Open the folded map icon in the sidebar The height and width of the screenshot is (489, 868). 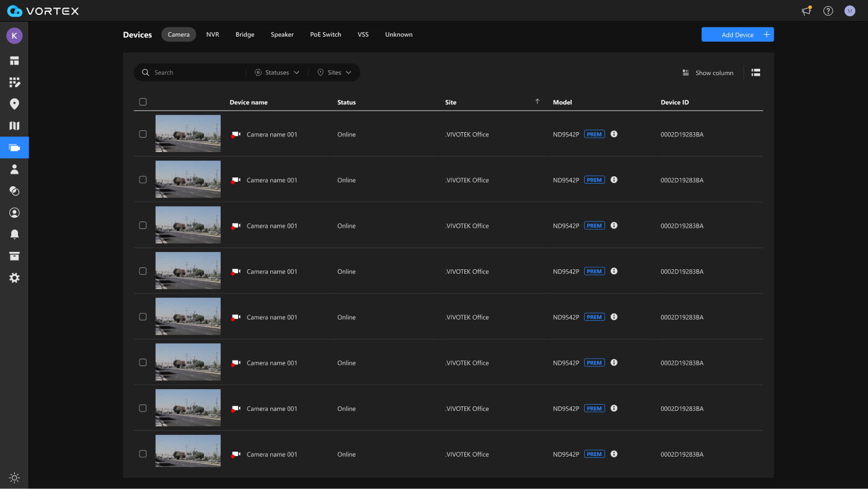14,126
